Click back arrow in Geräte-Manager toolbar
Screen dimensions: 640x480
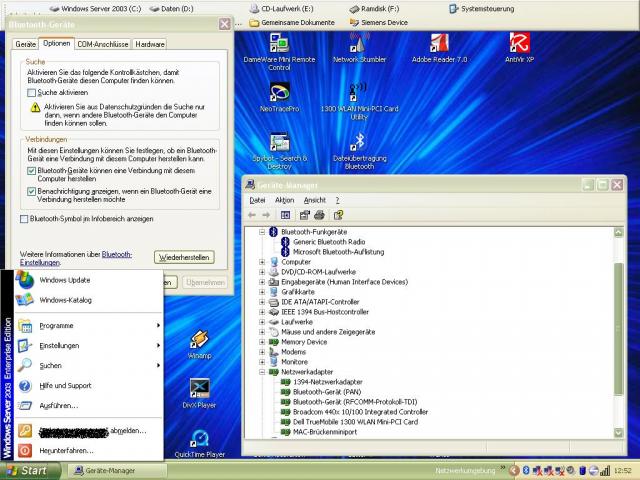252,215
